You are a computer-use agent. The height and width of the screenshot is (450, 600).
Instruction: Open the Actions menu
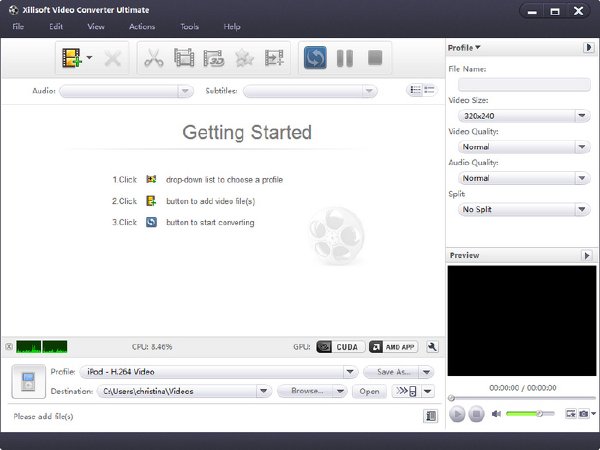[142, 26]
